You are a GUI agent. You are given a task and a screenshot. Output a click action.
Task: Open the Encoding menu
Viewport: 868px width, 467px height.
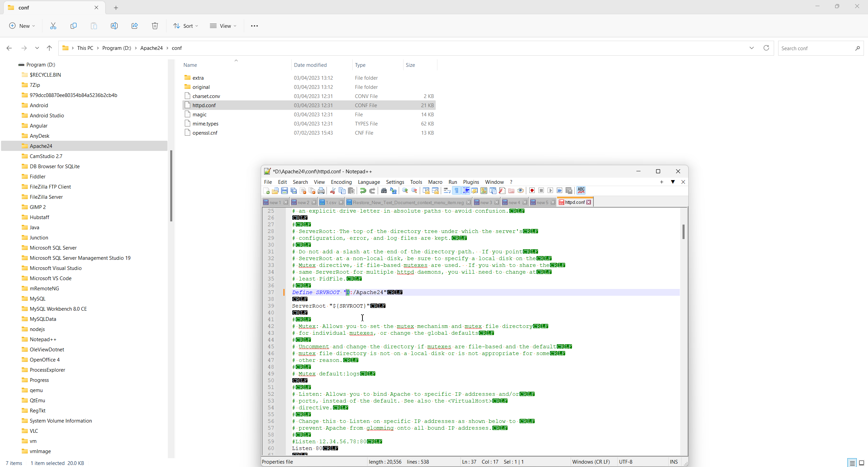(x=341, y=182)
